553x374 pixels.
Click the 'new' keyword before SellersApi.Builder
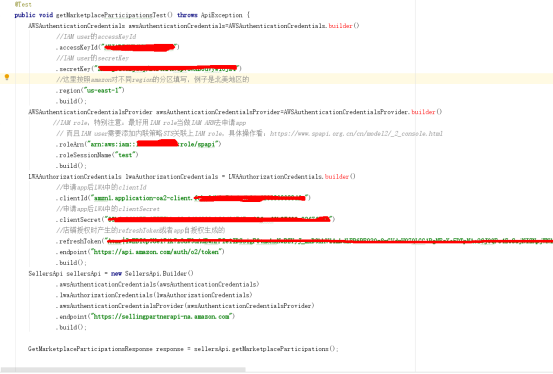pos(116,273)
